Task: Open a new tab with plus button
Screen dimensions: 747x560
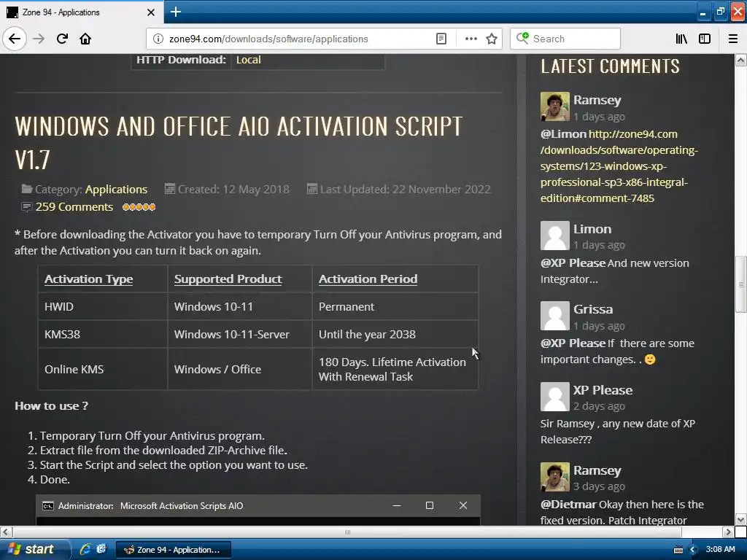Action: [x=175, y=12]
